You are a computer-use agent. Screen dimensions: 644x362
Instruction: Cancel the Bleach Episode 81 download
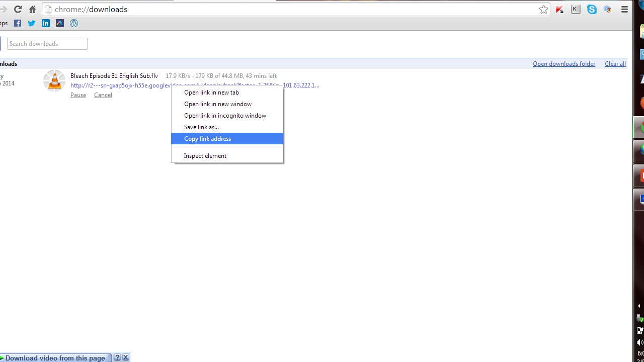pos(103,95)
